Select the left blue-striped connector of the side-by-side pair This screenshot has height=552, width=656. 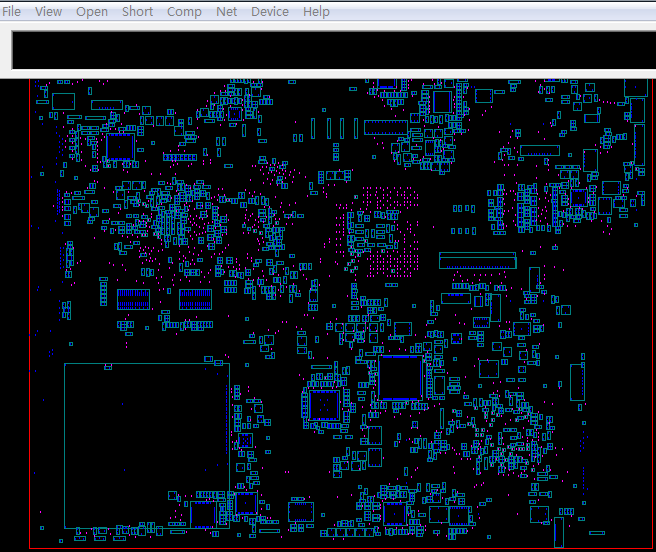tap(133, 299)
